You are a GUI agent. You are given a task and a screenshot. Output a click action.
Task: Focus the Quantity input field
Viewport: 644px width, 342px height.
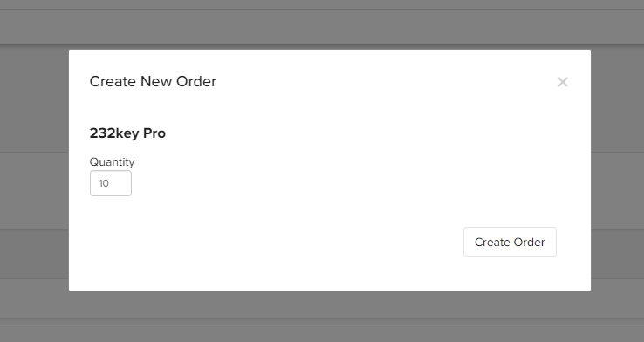click(x=111, y=183)
